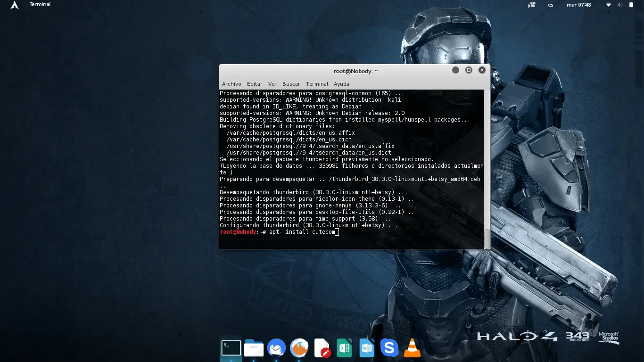The height and width of the screenshot is (362, 644).
Task: Click the volume speaker icon
Action: click(x=619, y=5)
